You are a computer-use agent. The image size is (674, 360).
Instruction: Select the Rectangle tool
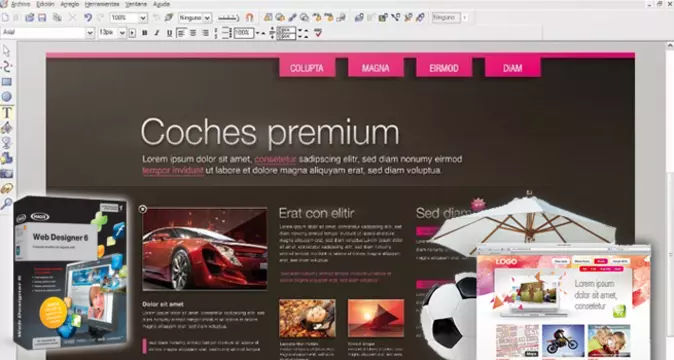coord(6,82)
